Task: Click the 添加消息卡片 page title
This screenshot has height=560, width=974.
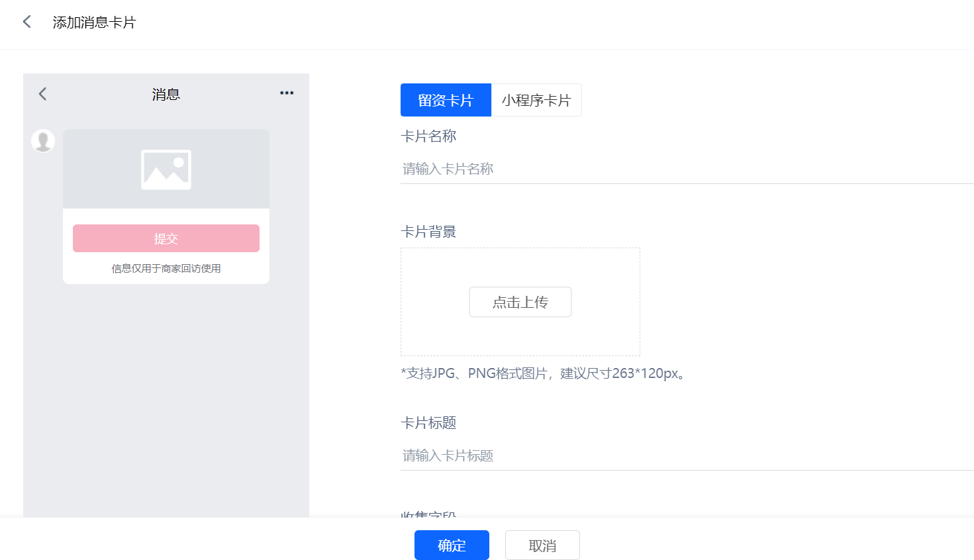Action: [x=94, y=23]
